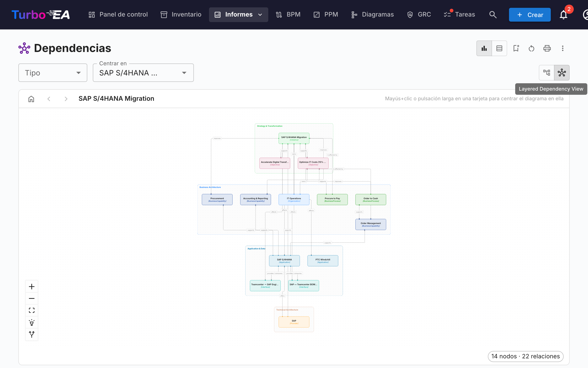Fit diagram to view
Screen dimensions: 588x368
coord(32,310)
